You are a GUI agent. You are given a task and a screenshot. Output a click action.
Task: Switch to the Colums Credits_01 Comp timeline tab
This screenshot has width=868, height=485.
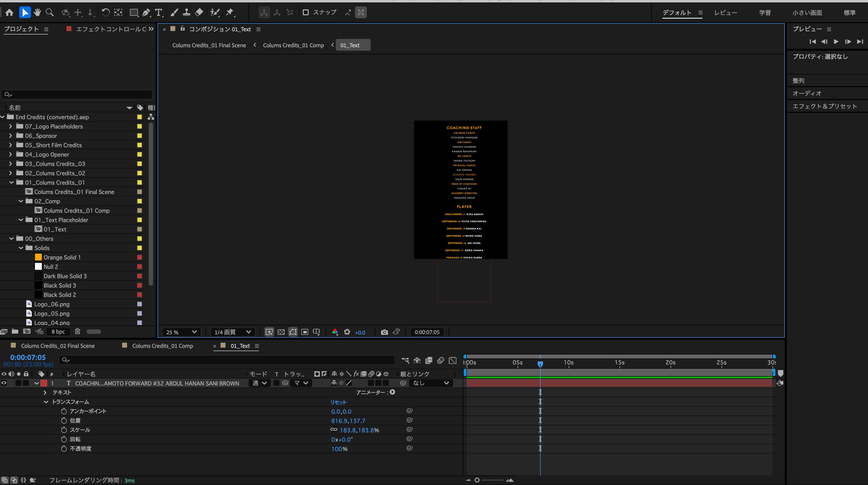click(x=162, y=346)
